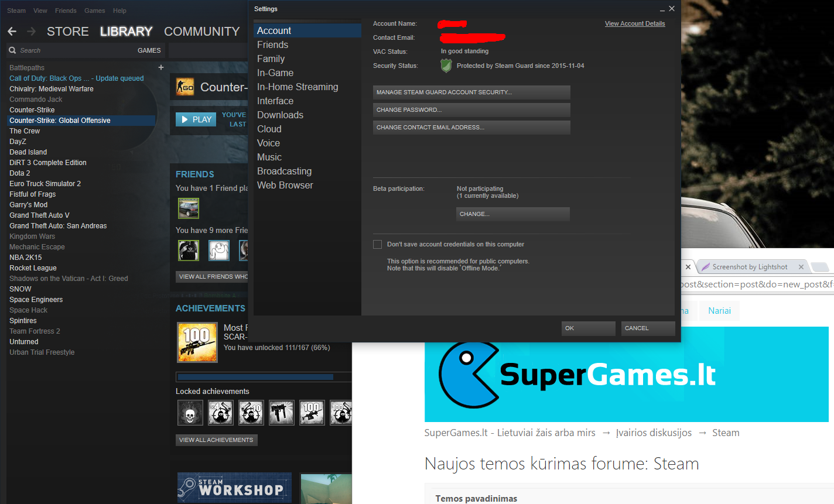Add a game with the plus icon

[x=161, y=67]
